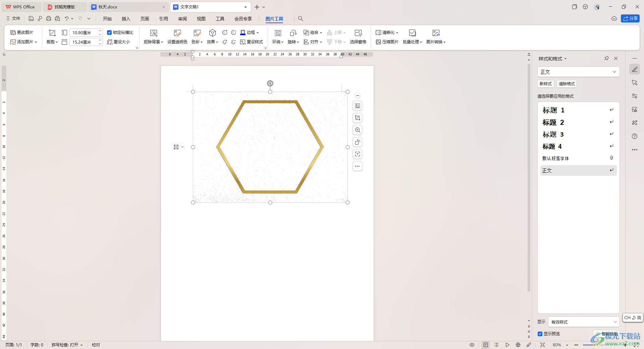Switch to web layout globe view
Viewport: 644px width, 349px height.
click(x=518, y=345)
